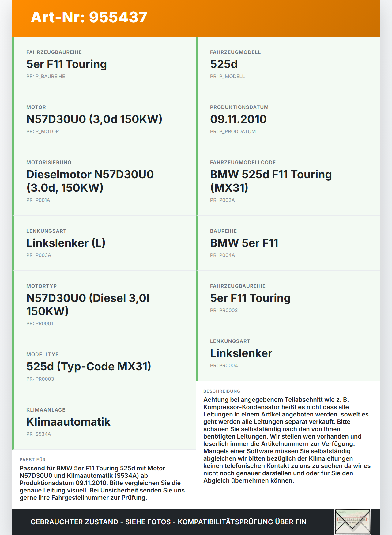Click the Klimaautomatik Klimaanlage value

point(68,422)
